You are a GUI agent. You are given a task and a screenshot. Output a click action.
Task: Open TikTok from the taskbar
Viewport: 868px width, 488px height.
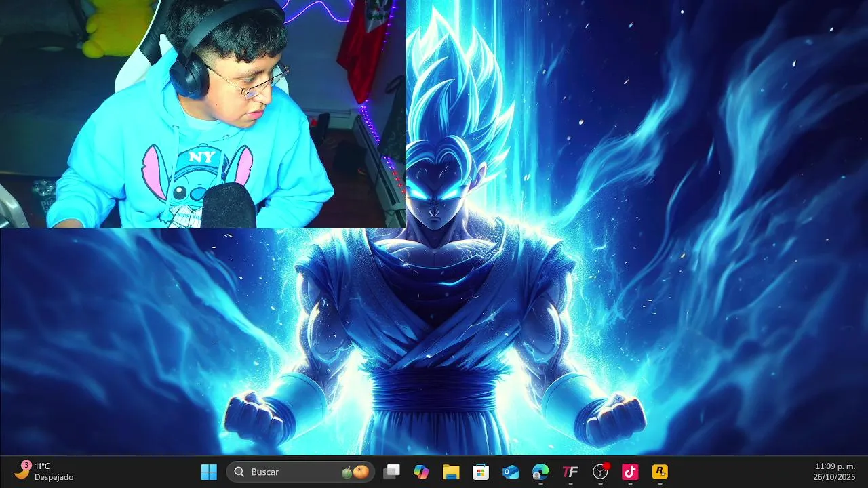tap(630, 472)
